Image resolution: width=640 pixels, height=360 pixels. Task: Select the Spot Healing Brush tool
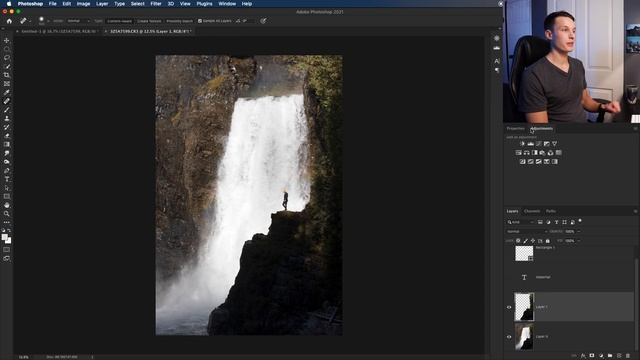click(x=7, y=101)
